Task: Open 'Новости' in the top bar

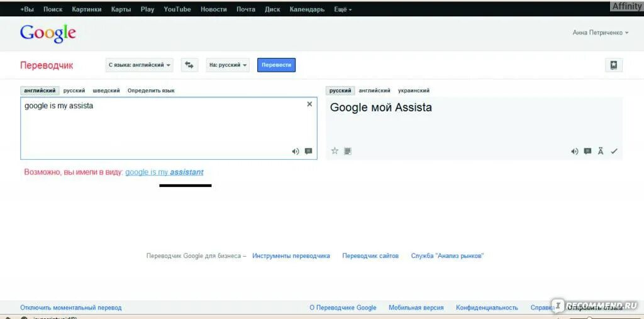Action: tap(214, 9)
